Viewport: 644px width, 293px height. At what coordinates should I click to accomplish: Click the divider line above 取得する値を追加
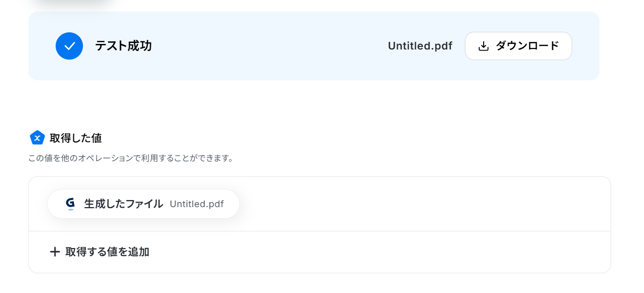320,231
